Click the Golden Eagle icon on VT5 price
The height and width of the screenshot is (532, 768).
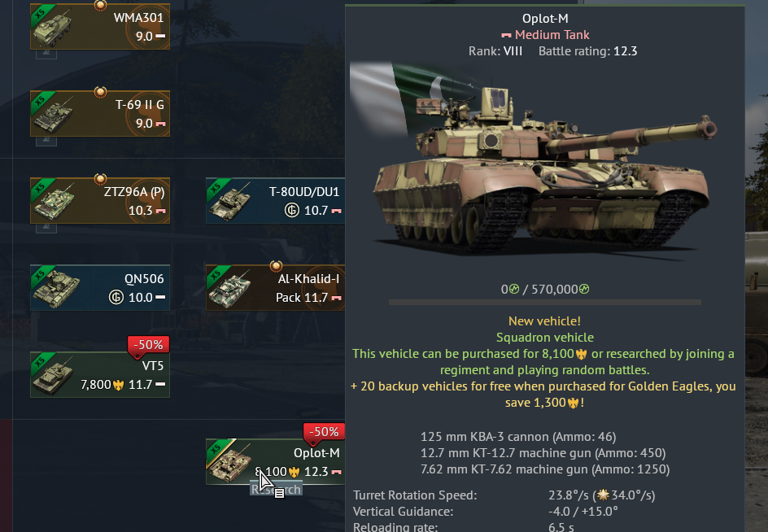tap(119, 385)
